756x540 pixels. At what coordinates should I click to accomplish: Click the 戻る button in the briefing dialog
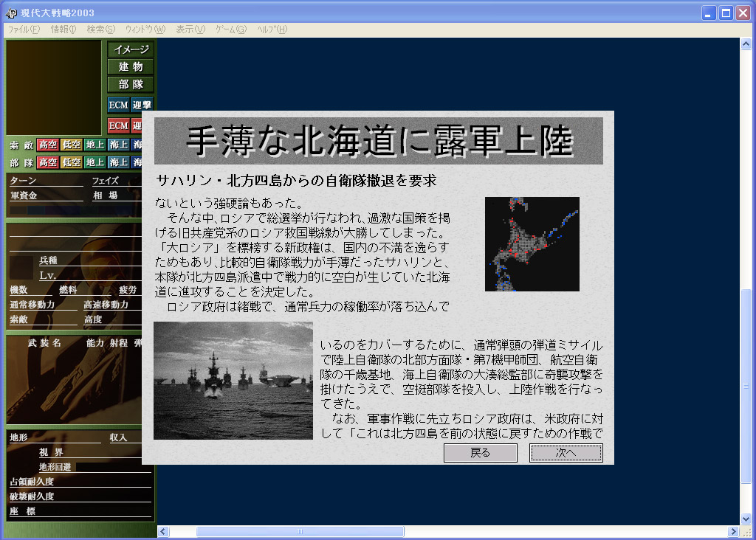(x=480, y=453)
